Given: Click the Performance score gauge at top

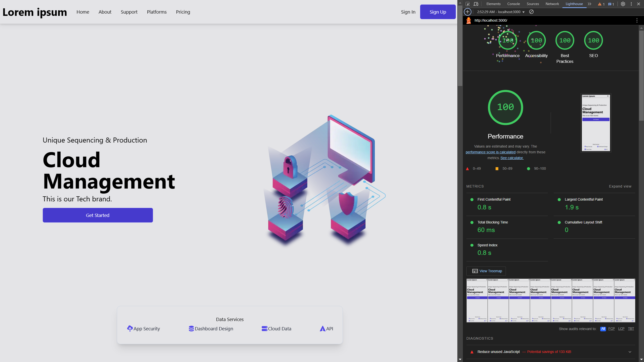Looking at the screenshot, I should 507,40.
